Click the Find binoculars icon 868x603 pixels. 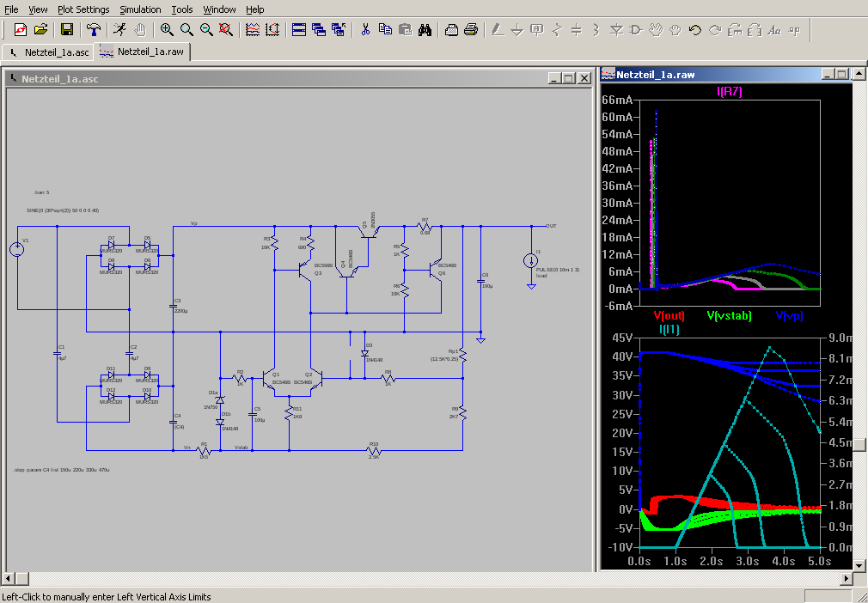pyautogui.click(x=425, y=30)
